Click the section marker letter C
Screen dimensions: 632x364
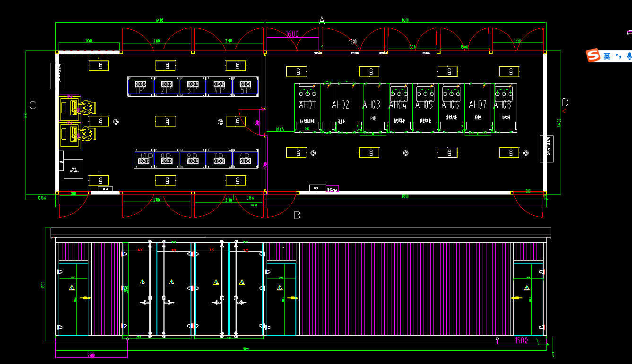(33, 105)
